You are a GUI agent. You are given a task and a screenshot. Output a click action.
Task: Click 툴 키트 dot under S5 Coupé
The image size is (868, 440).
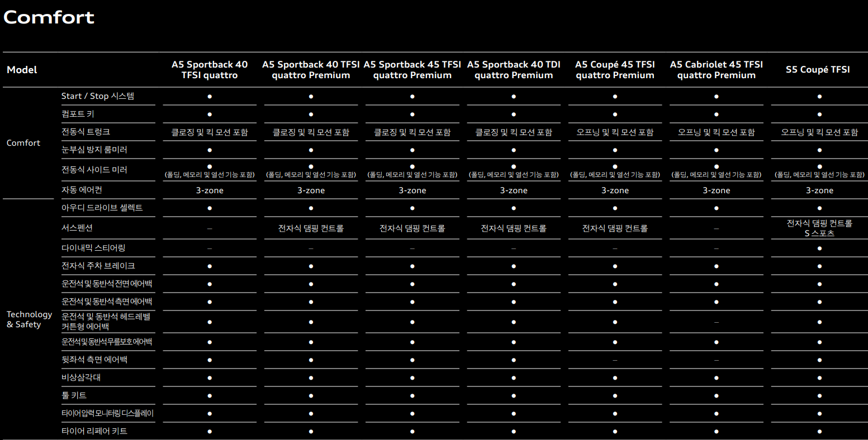(x=819, y=395)
